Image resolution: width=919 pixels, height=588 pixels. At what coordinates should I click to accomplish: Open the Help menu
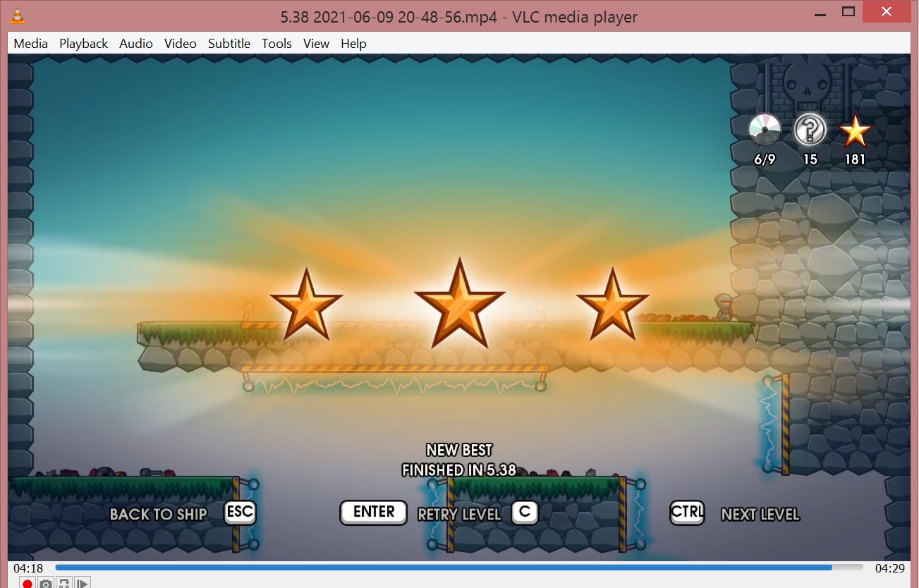pyautogui.click(x=353, y=44)
